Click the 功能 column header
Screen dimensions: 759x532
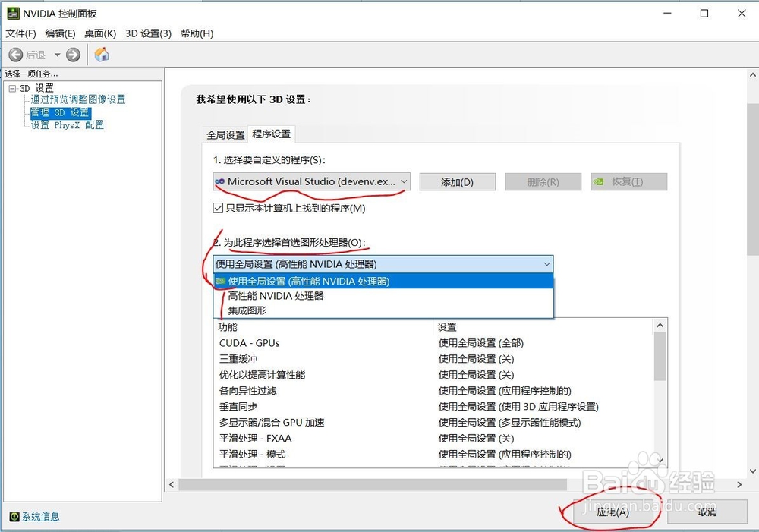(x=323, y=327)
